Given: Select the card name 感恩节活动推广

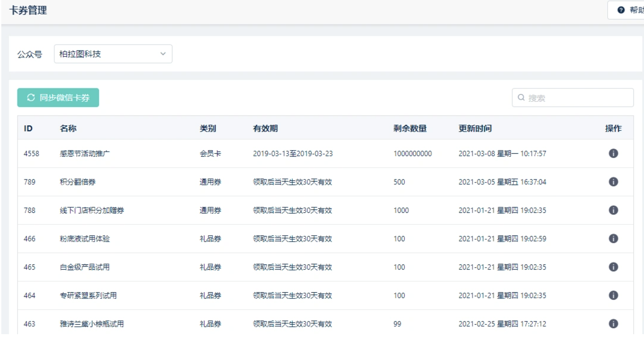Looking at the screenshot, I should [x=84, y=154].
